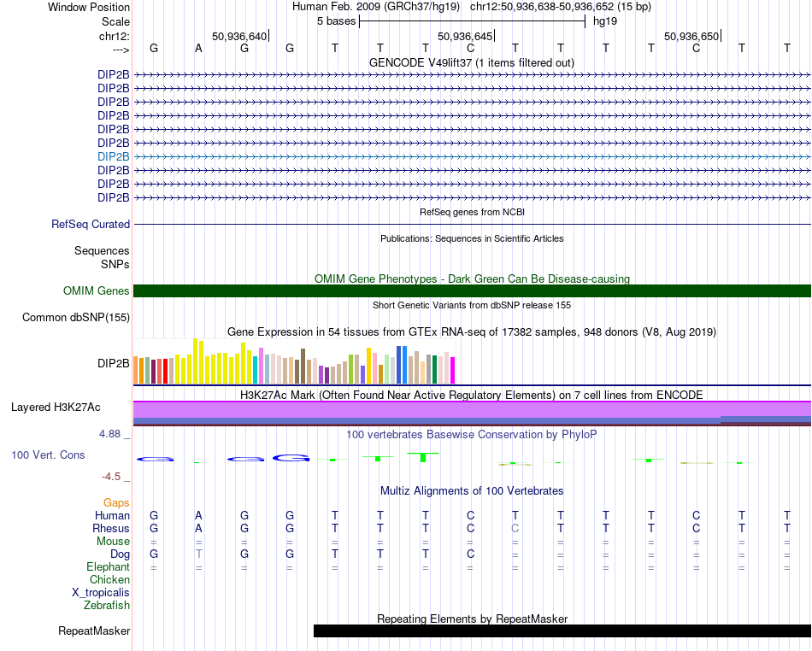The image size is (812, 651).
Task: Click the SNPs track label
Action: [x=115, y=265]
